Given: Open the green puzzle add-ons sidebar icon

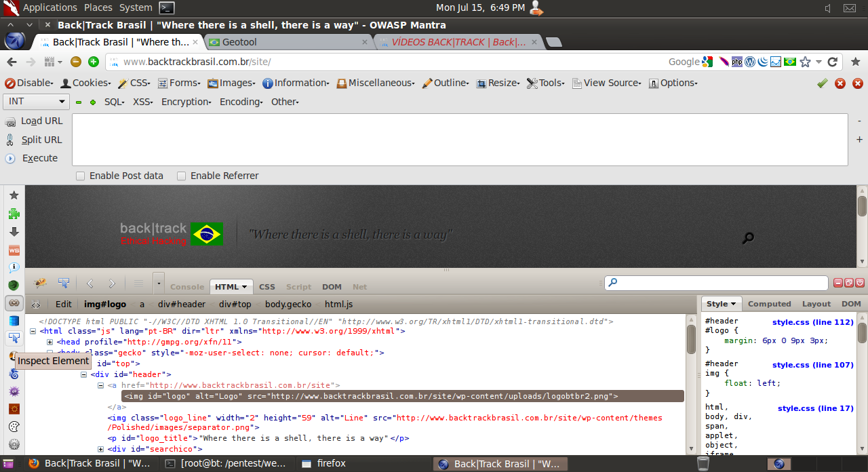Looking at the screenshot, I should [14, 214].
